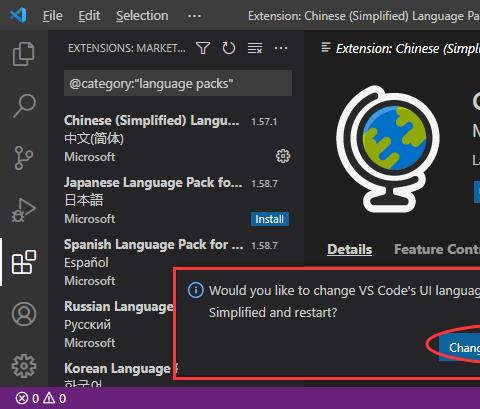The image size is (480, 409).
Task: Select Chinese (Simplified) Language Pack item
Action: 177,139
